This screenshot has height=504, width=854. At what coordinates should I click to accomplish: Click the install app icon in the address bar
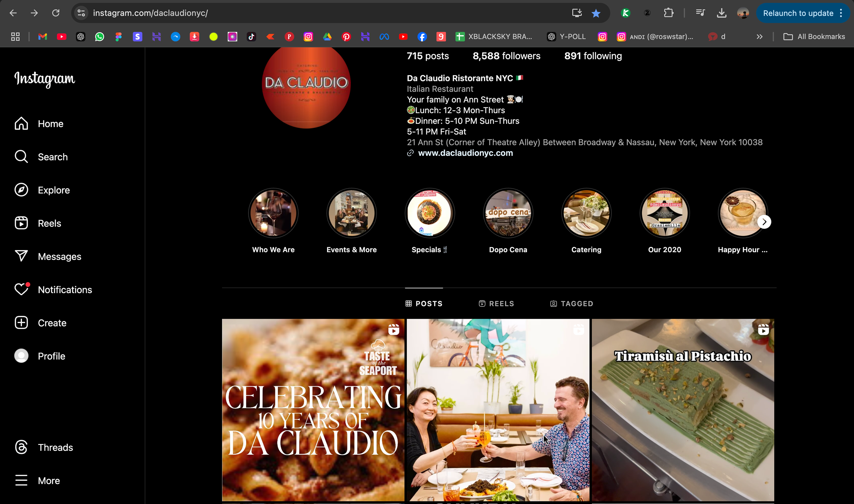pyautogui.click(x=576, y=13)
